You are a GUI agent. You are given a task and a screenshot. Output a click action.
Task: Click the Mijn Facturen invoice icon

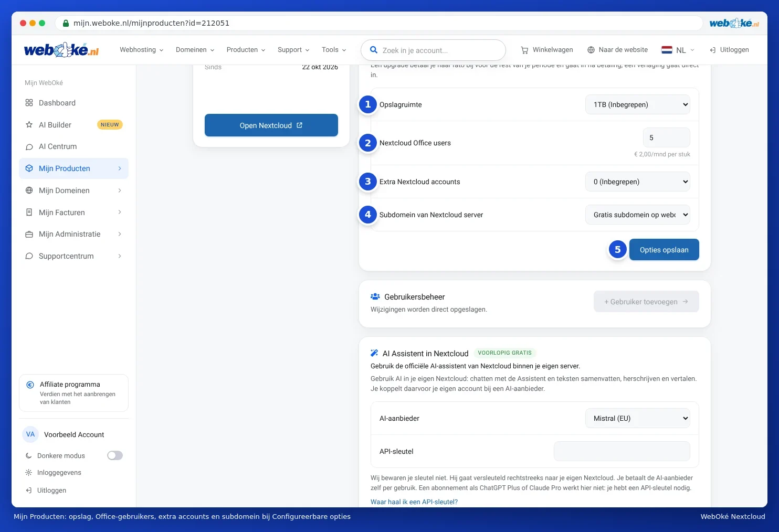click(x=29, y=212)
